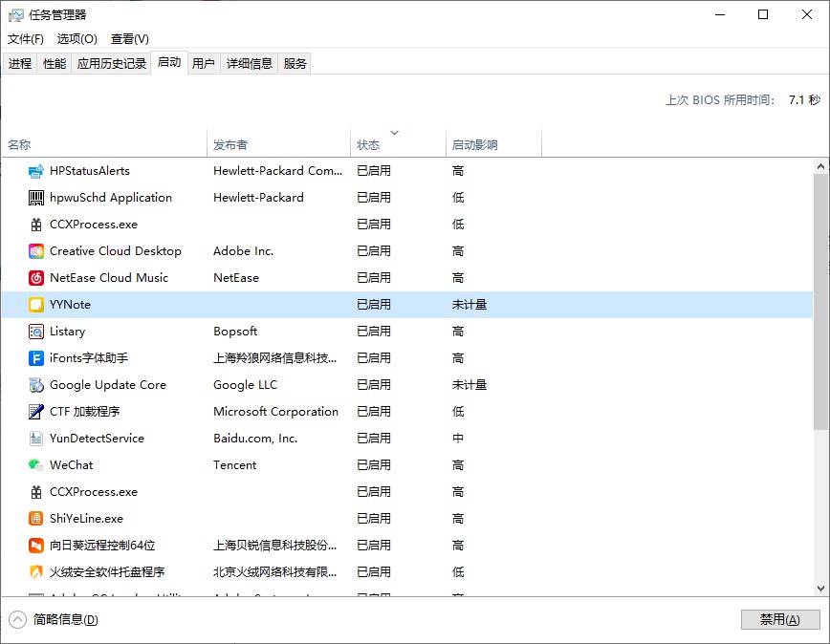Open the 文件(F) menu
830x644 pixels.
[26, 38]
